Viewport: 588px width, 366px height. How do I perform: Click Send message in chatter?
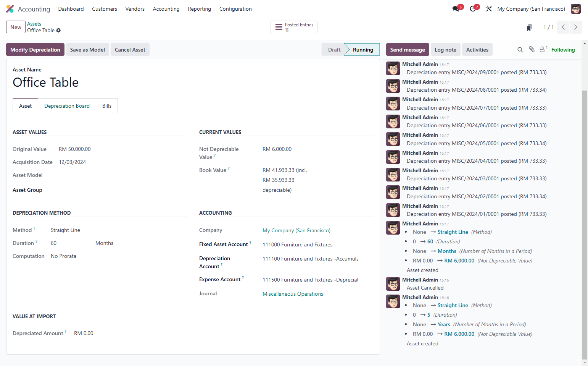[x=408, y=50]
